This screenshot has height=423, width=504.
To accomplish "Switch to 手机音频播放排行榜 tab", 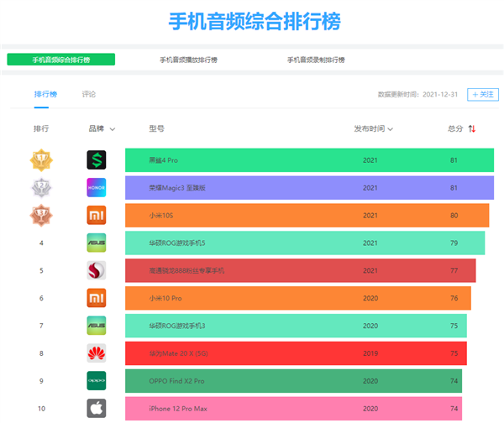I will point(189,60).
